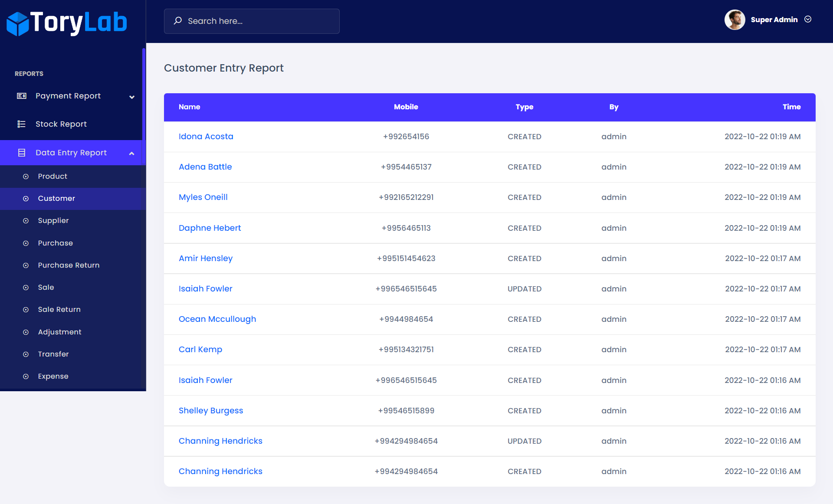This screenshot has width=833, height=504.
Task: Select Purchase Return in the sidebar
Action: point(69,265)
